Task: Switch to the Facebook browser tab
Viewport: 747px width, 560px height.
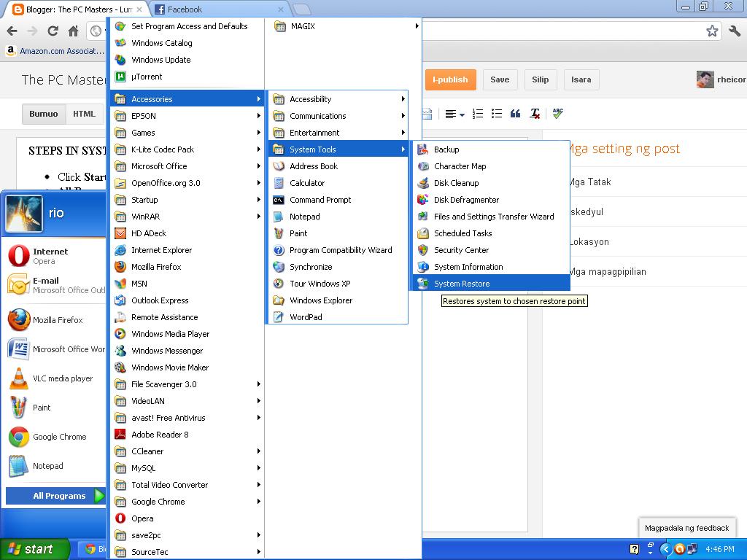Action: pos(219,9)
